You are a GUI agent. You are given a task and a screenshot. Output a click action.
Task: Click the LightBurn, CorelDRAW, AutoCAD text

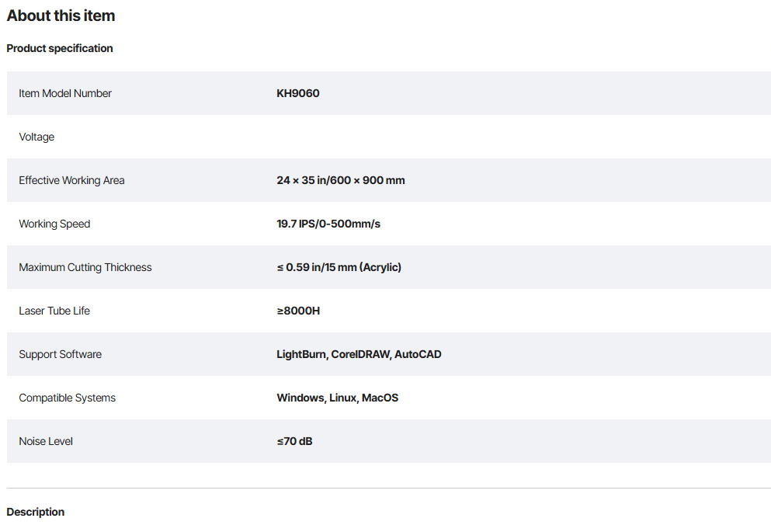[359, 354]
